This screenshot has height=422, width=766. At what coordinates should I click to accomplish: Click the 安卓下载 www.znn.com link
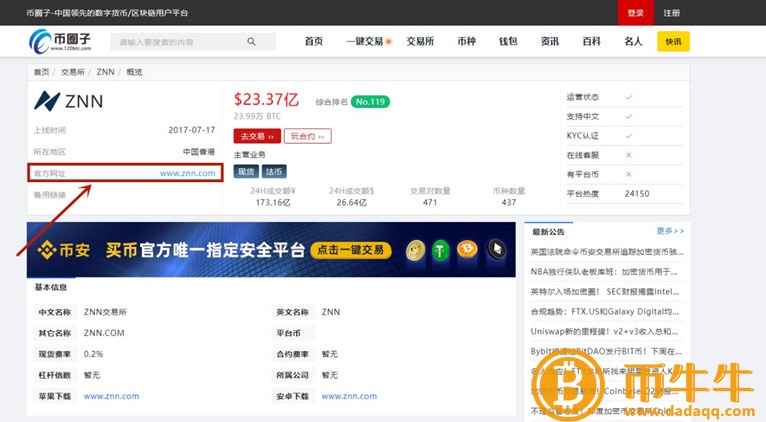349,396
